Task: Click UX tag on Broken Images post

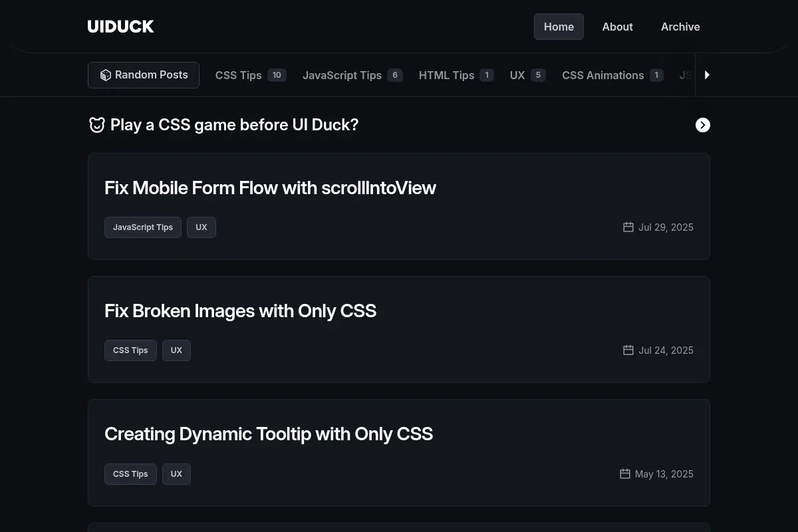Action: pyautogui.click(x=176, y=350)
